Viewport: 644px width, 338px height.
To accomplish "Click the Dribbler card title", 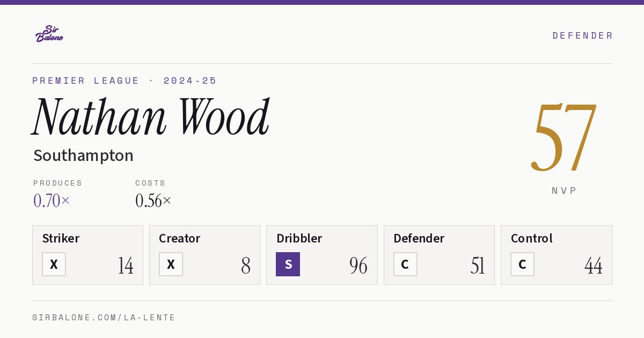I will [299, 238].
